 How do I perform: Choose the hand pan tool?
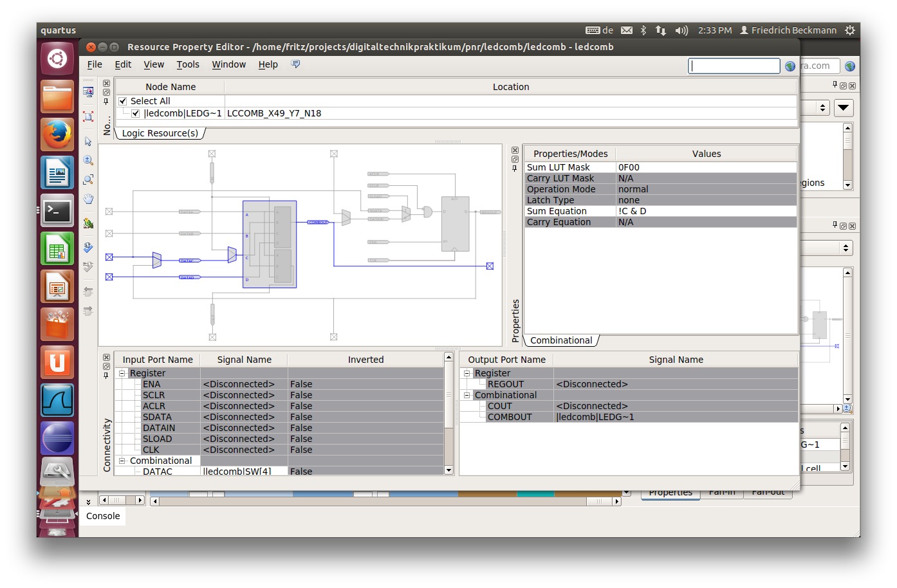point(88,199)
